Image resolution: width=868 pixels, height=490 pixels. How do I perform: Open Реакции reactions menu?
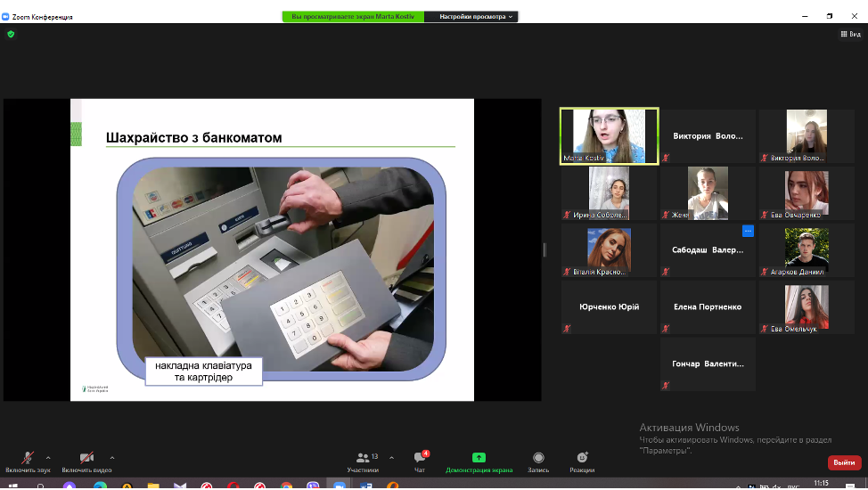click(582, 458)
